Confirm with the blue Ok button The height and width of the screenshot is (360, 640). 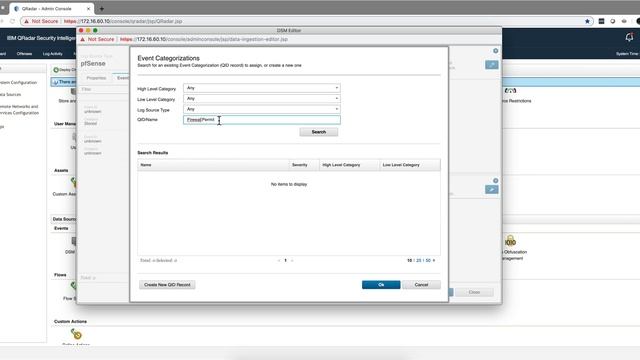click(x=381, y=284)
